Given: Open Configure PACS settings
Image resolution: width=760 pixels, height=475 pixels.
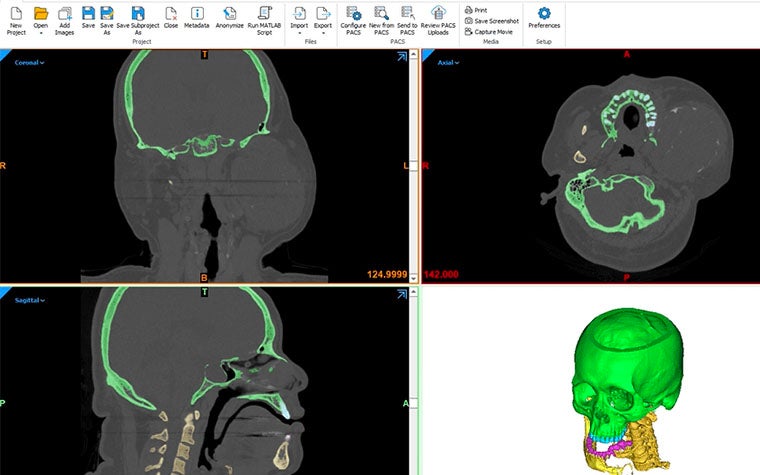Looking at the screenshot, I should tap(353, 20).
